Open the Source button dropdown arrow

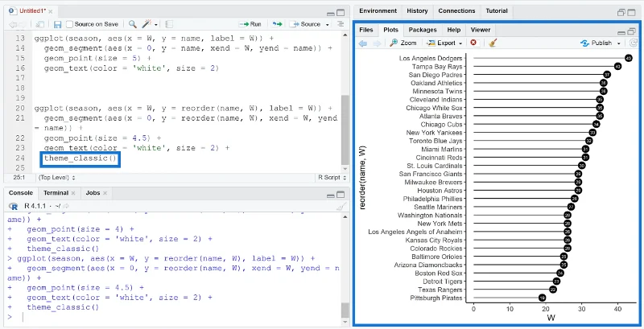(328, 25)
